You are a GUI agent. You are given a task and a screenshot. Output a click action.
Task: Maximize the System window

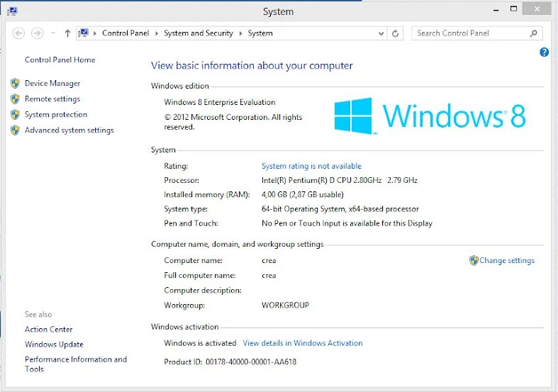tap(513, 9)
